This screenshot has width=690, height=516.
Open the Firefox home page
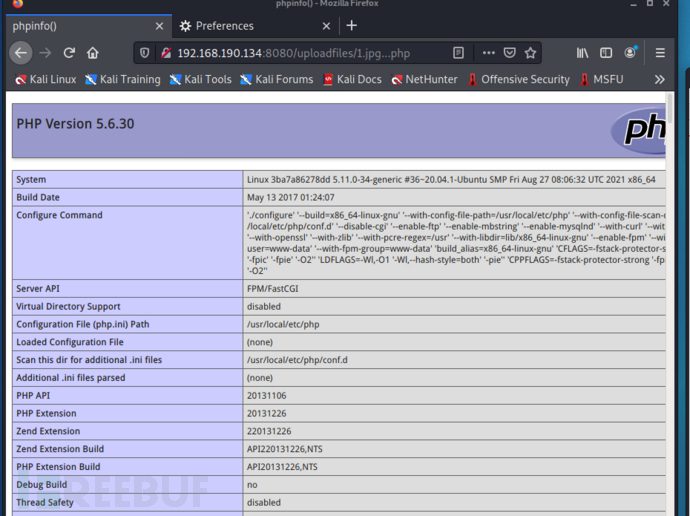pos(93,53)
